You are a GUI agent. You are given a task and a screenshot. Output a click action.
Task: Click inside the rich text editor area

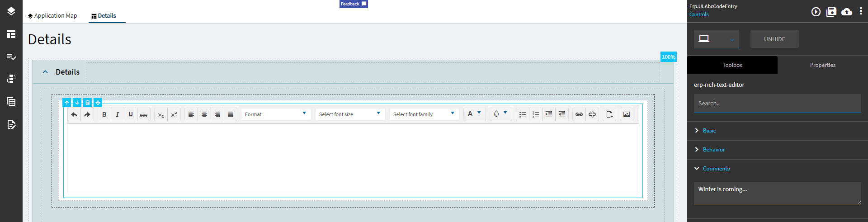pyautogui.click(x=353, y=158)
